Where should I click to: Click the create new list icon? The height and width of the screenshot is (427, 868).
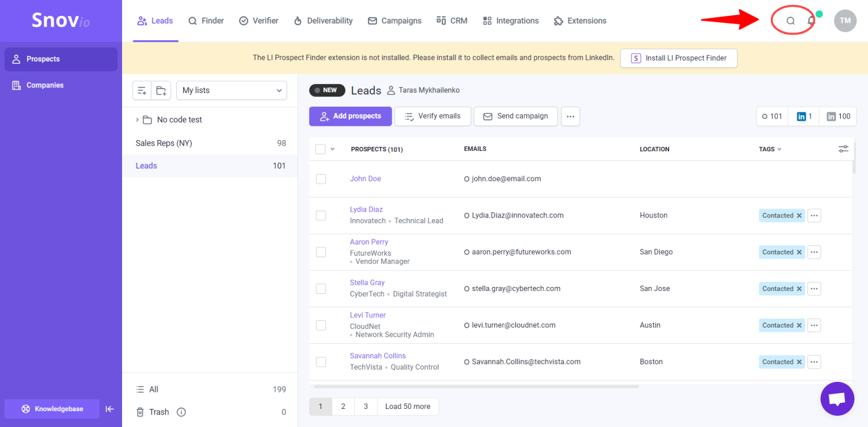pyautogui.click(x=142, y=90)
